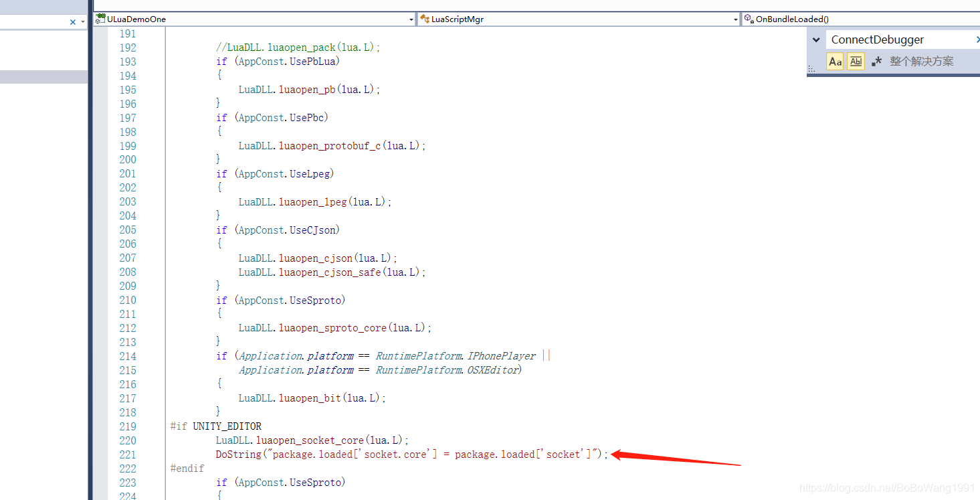Click the line if (AppConst.UsePbLua)
The image size is (980, 500).
coord(278,62)
